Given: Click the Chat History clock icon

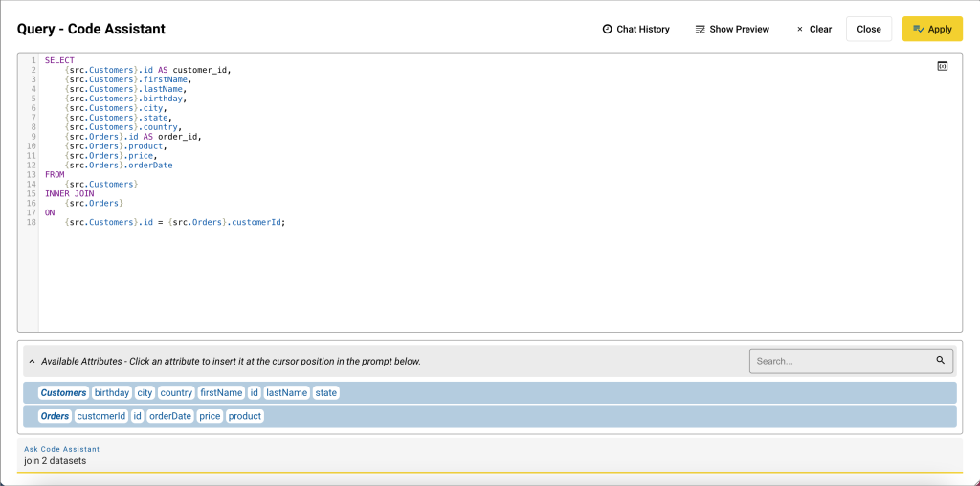Looking at the screenshot, I should pos(607,30).
